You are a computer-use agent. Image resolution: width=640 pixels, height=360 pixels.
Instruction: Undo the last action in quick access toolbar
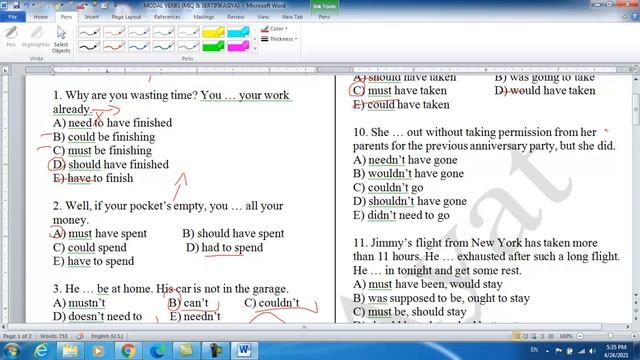(27, 5)
